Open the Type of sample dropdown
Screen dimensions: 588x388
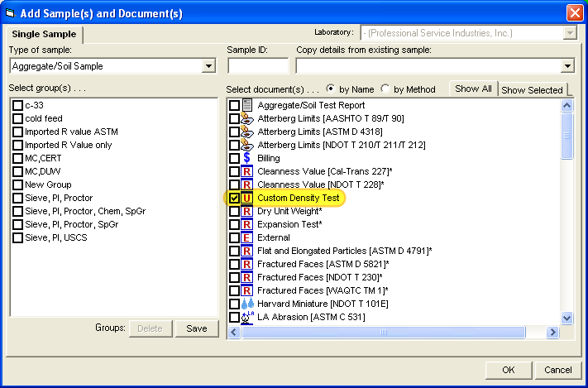pyautogui.click(x=208, y=66)
